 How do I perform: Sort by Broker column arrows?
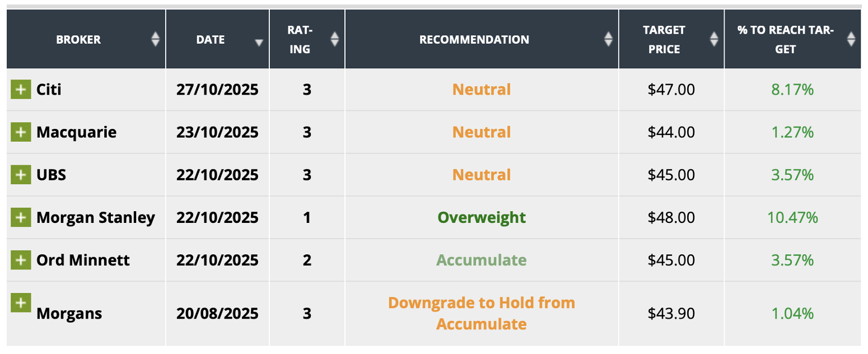click(x=156, y=39)
